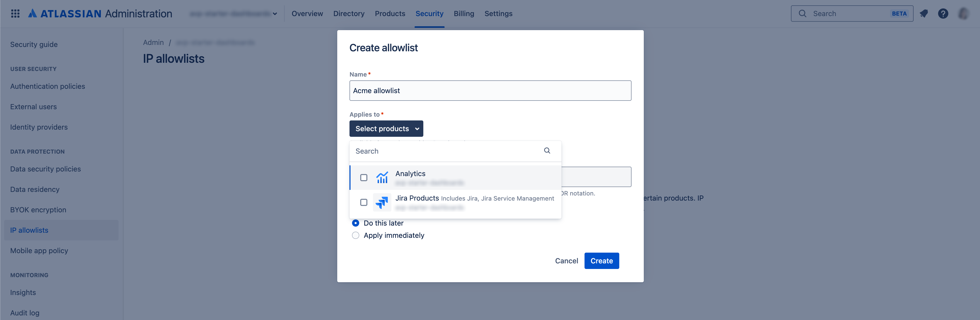Cancel the Create allowlist dialog
The image size is (980, 320).
pos(566,261)
